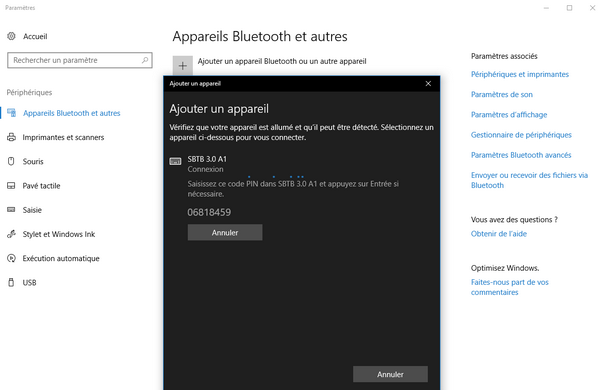Click the search magnifier icon
This screenshot has width=600, height=390.
tap(145, 60)
